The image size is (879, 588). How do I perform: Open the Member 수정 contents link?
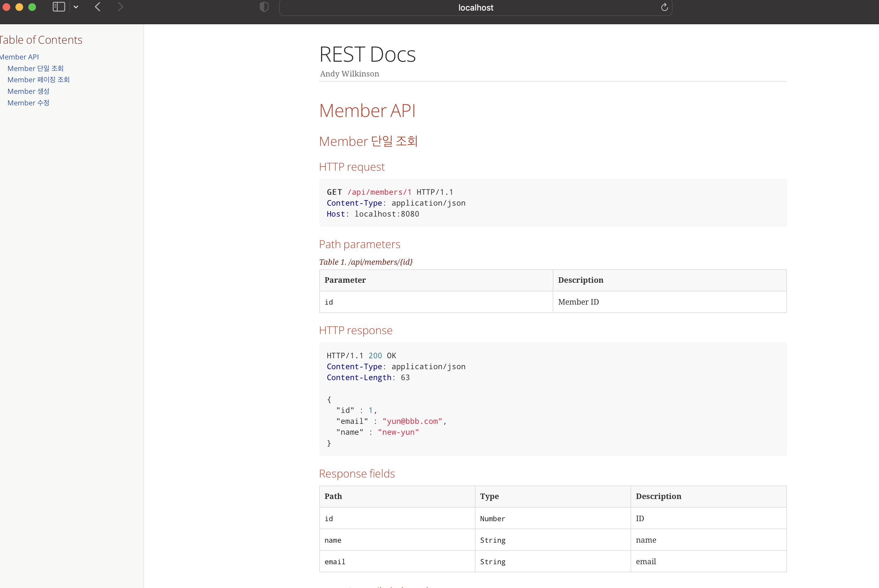(28, 103)
